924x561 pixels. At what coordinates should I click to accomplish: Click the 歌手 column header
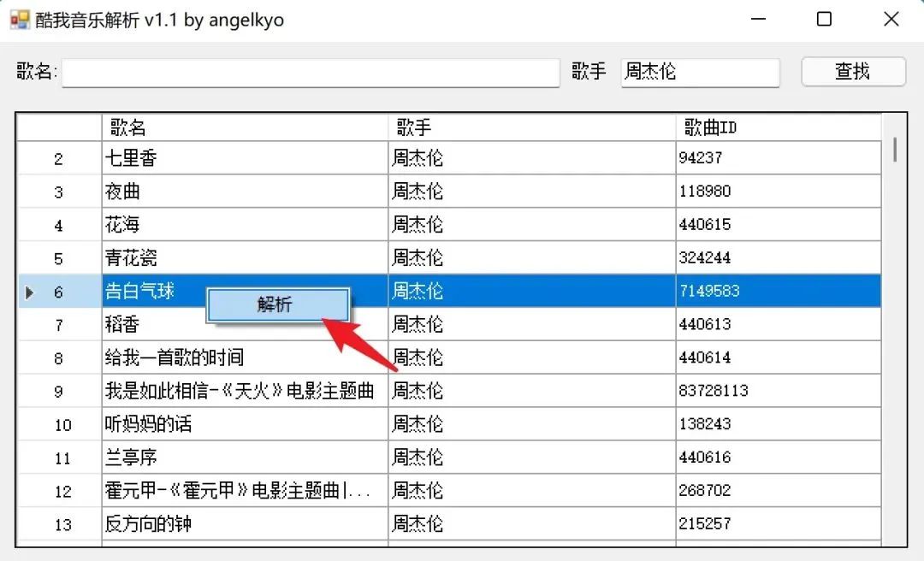[x=531, y=127]
